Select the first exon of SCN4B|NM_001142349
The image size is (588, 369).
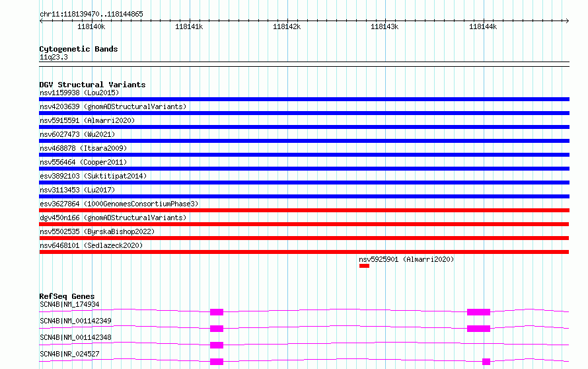click(x=217, y=329)
